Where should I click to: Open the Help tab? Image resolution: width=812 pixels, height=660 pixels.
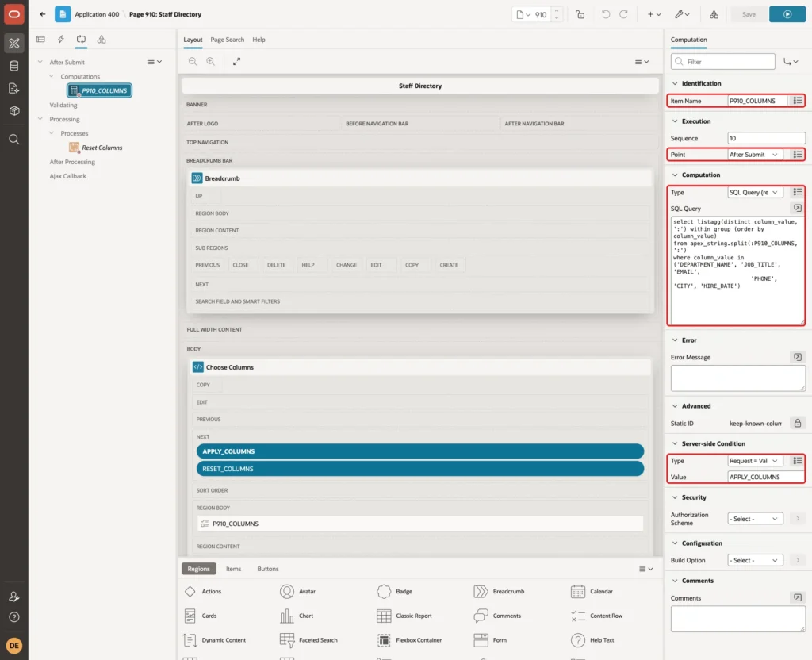(x=259, y=40)
